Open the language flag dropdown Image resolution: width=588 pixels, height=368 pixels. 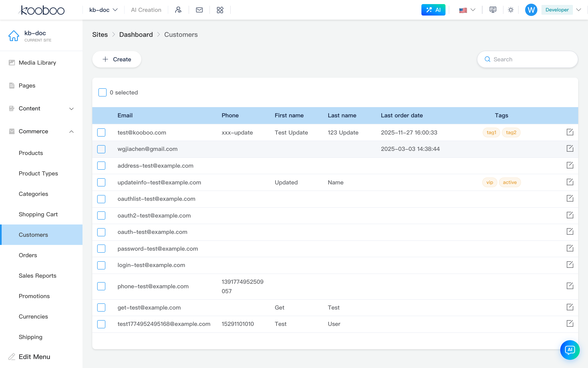pos(467,10)
